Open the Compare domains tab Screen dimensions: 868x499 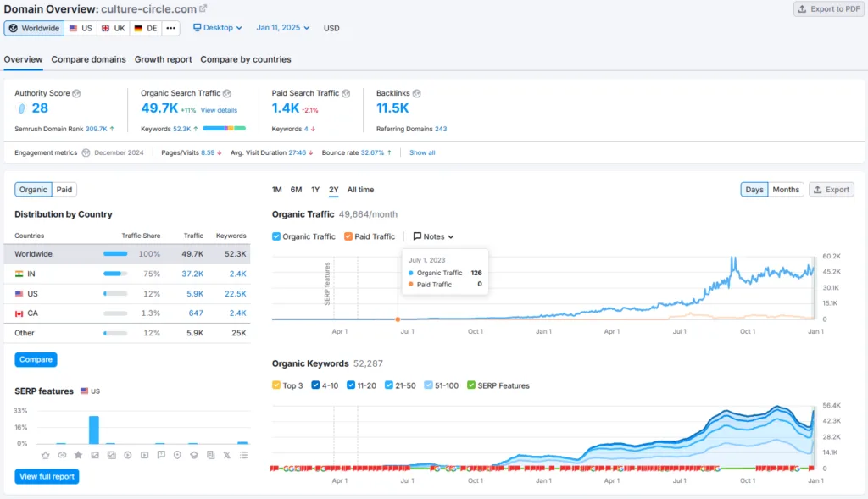(88, 59)
